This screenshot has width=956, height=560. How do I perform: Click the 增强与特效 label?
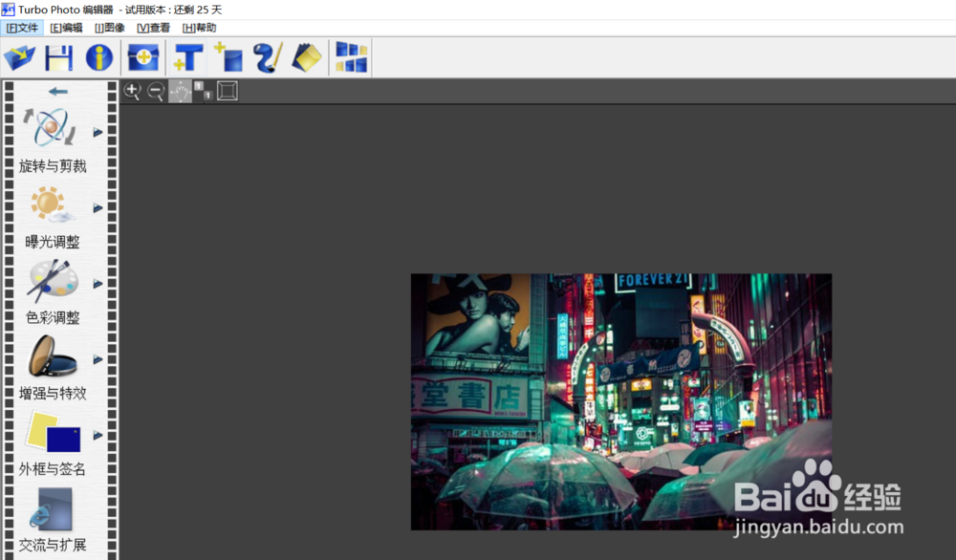click(x=53, y=393)
